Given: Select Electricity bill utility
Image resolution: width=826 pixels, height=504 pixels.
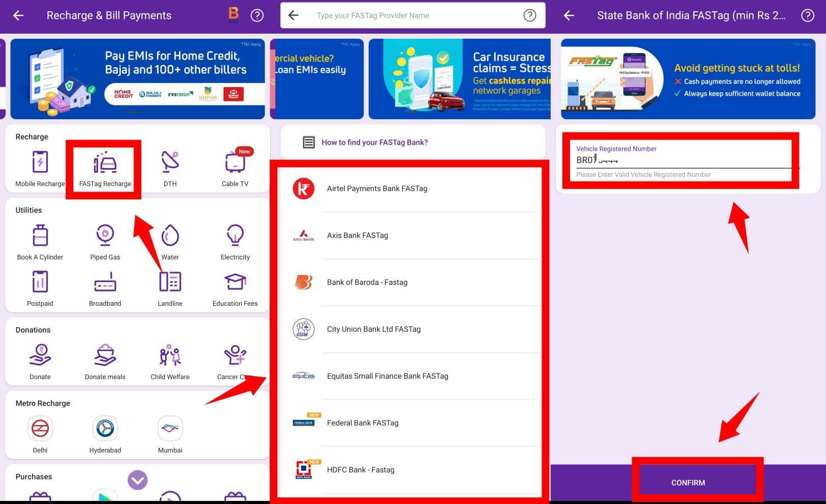Looking at the screenshot, I should pos(235,243).
